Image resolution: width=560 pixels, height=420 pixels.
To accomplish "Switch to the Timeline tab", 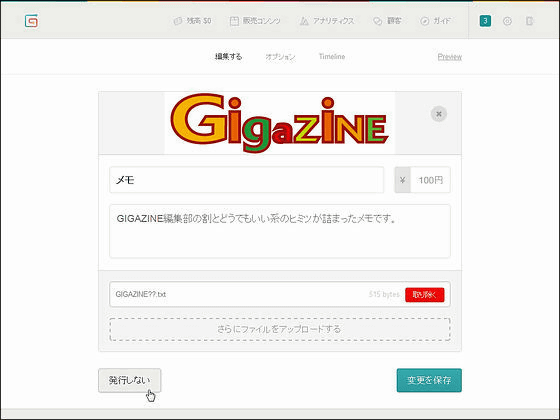I will (x=332, y=56).
